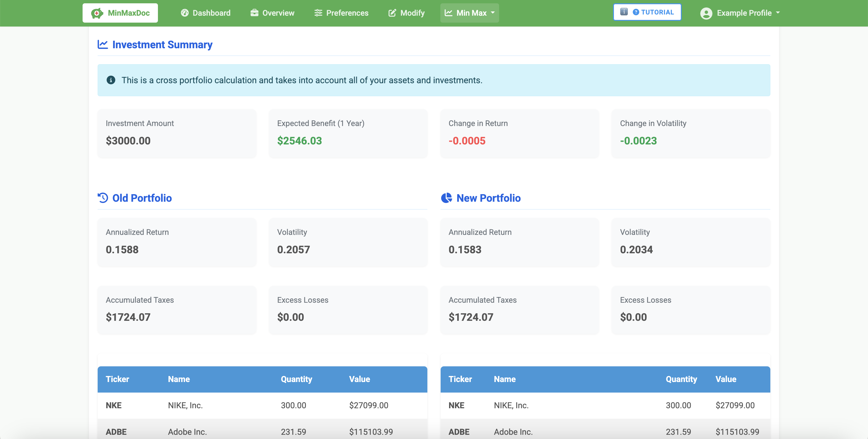Click the Example Profile avatar icon
The image size is (868, 439).
[x=706, y=13]
